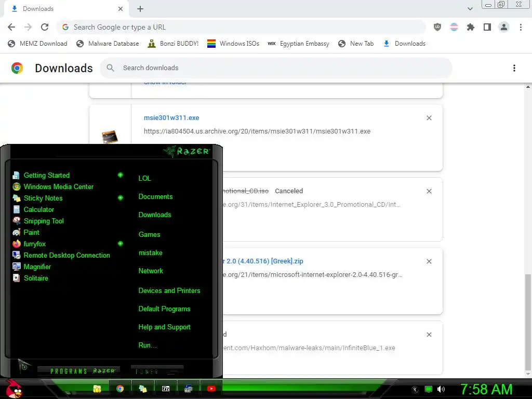Remove the [Greek].zip download entry
The width and height of the screenshot is (532, 399).
pos(429,261)
